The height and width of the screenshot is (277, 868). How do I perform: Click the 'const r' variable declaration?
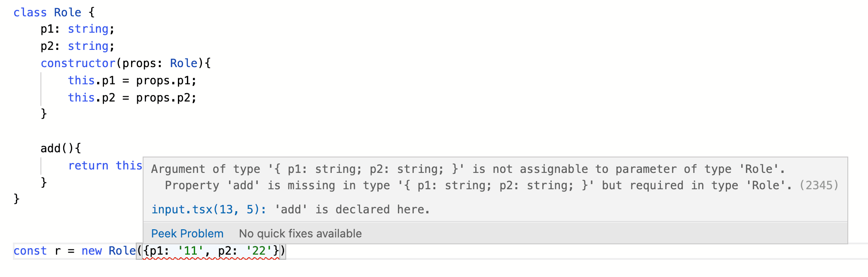[x=37, y=251]
